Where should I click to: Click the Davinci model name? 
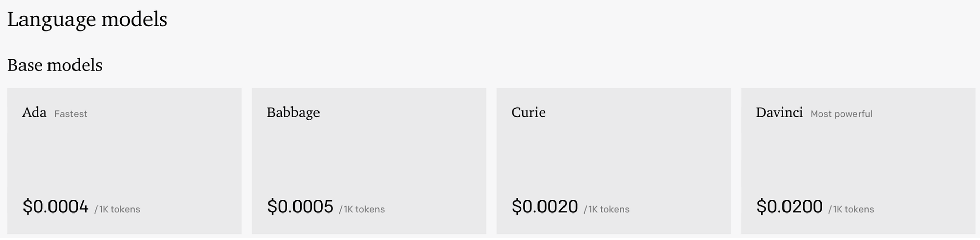pos(779,113)
